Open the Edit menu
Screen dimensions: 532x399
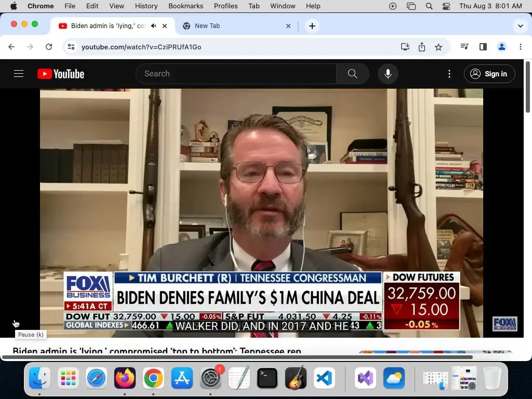pos(92,6)
